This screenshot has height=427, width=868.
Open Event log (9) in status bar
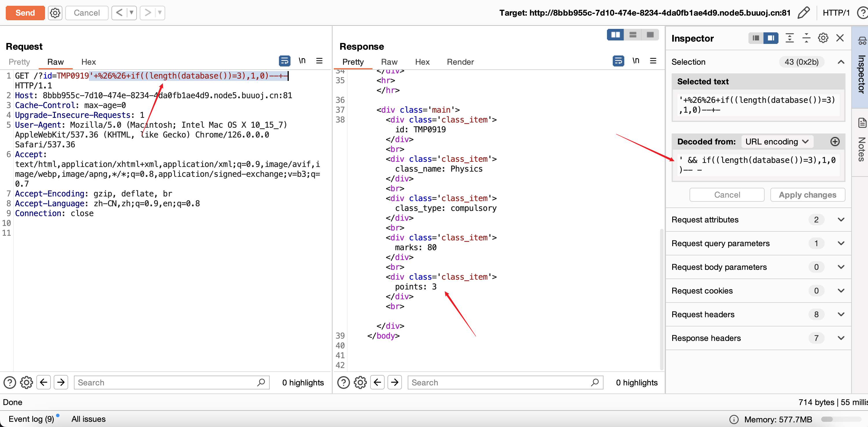coord(31,419)
